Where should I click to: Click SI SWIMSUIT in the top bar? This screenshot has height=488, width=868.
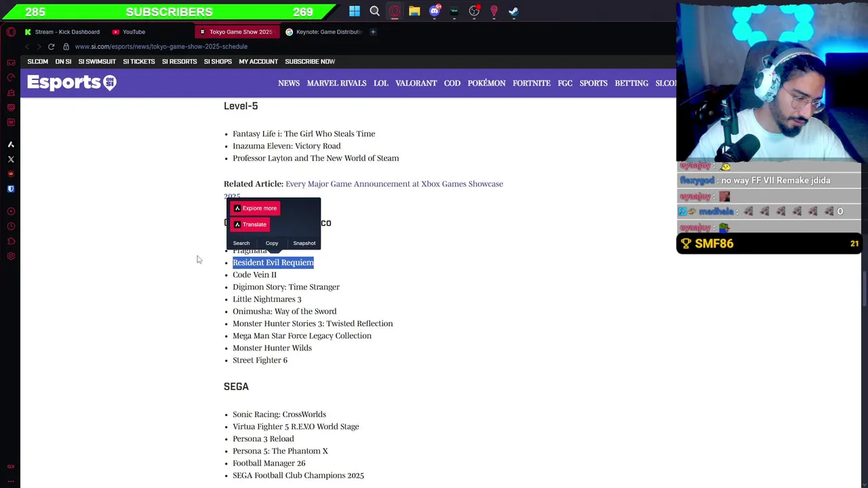click(x=97, y=62)
